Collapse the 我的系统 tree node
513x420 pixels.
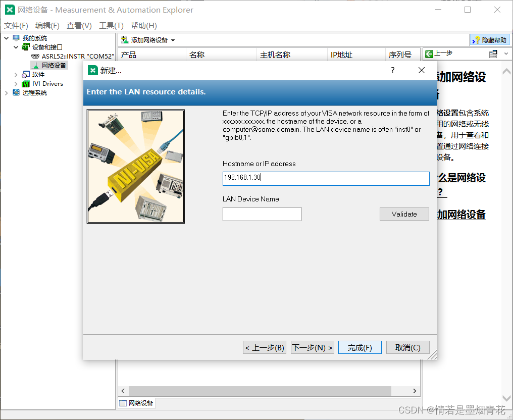6,38
